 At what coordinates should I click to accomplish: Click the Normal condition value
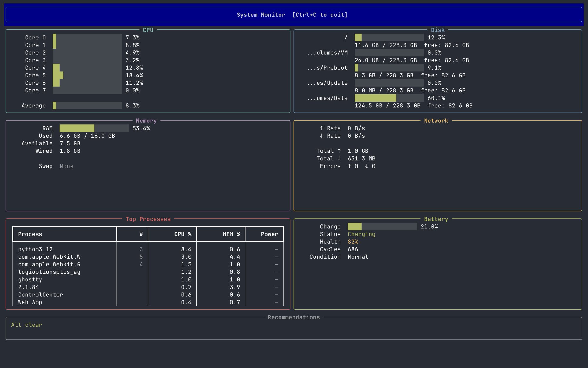coord(358,257)
